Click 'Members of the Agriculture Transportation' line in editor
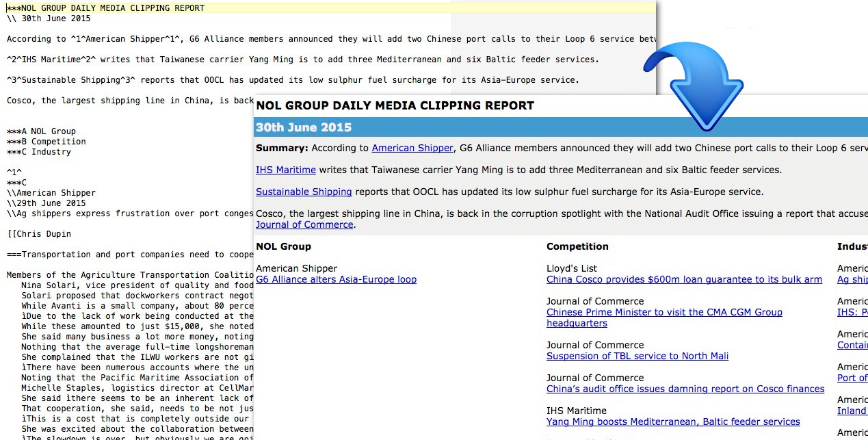This screenshot has height=440, width=868. pos(130,275)
